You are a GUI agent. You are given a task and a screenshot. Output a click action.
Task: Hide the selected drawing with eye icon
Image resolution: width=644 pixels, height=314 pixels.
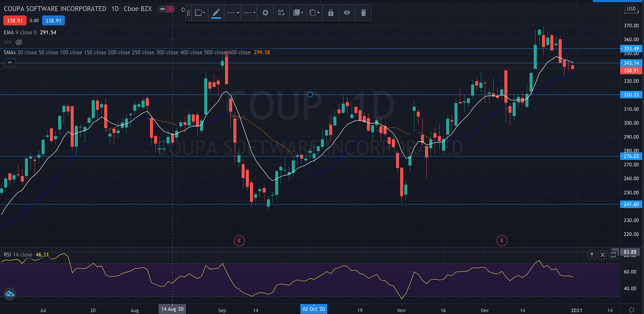click(x=347, y=13)
